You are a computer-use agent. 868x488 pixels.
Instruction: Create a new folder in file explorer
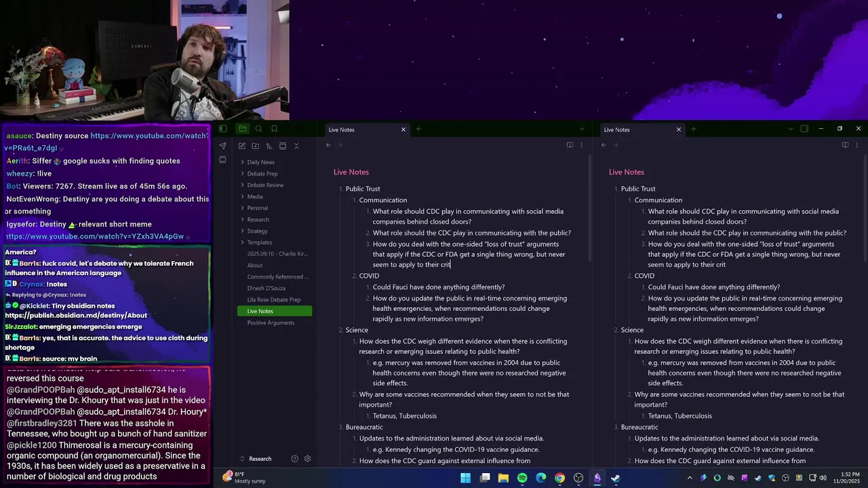(256, 146)
